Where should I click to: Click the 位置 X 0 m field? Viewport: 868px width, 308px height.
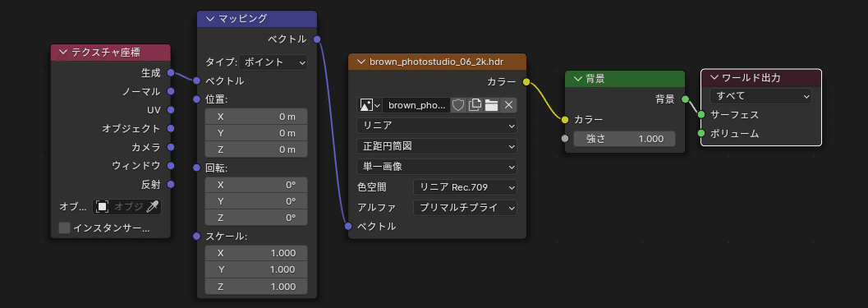[x=256, y=117]
